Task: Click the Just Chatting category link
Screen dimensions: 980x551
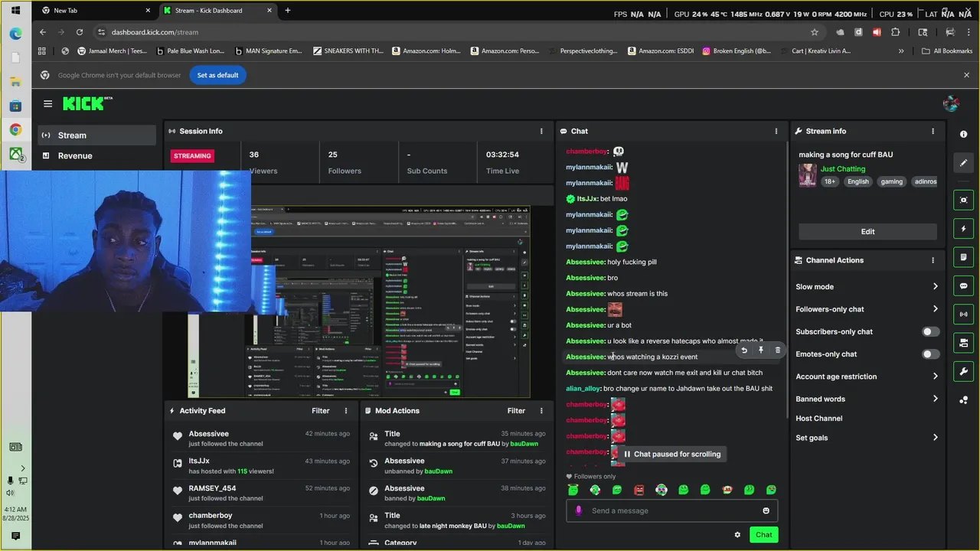Action: [x=843, y=169]
